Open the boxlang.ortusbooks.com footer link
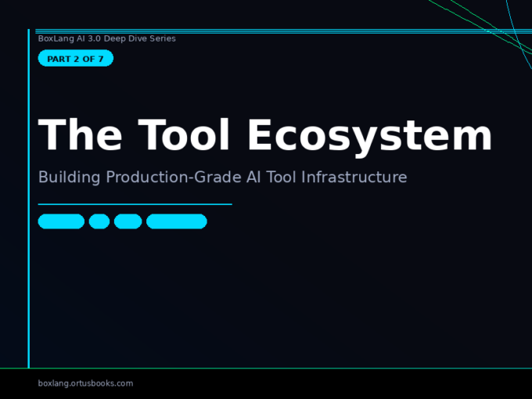 (85, 383)
